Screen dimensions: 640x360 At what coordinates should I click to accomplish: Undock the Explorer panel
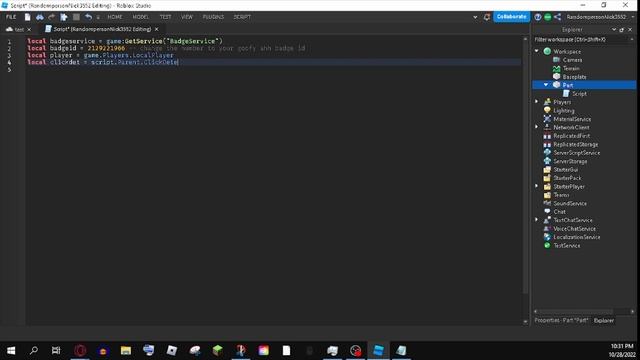point(622,30)
